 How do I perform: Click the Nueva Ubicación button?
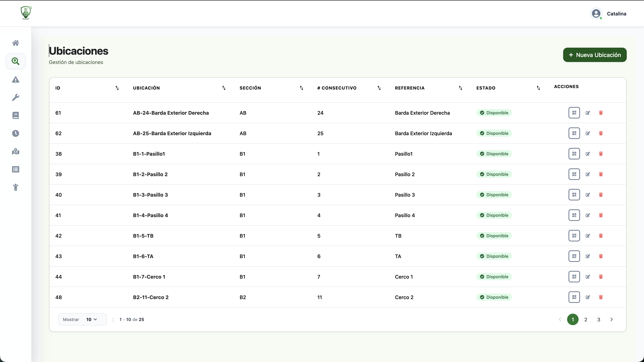(x=595, y=55)
